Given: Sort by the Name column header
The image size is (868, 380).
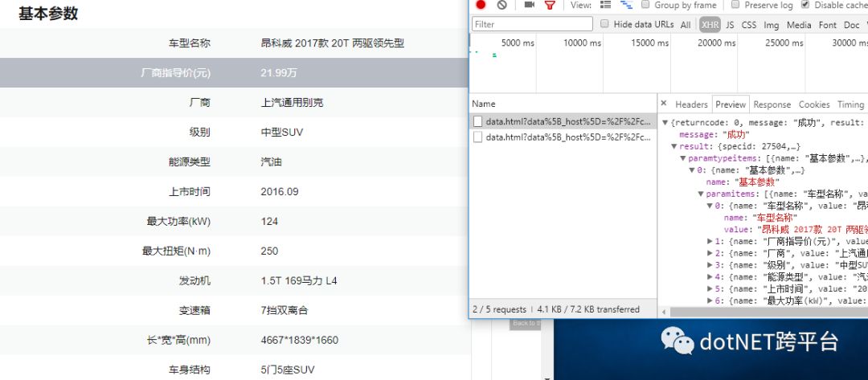Looking at the screenshot, I should coord(563,104).
